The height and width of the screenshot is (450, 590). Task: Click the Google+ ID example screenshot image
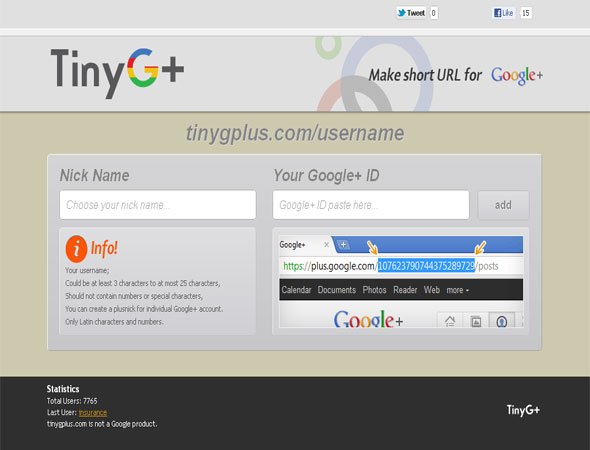click(401, 281)
